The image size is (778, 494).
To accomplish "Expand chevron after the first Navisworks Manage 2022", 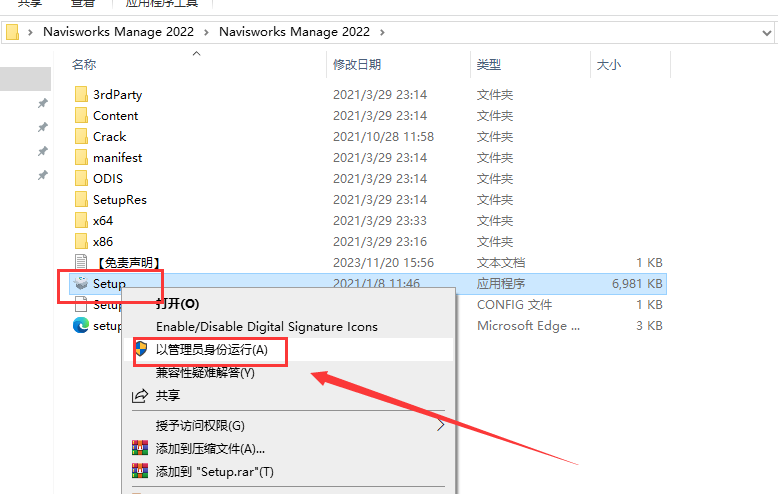I will point(206,32).
